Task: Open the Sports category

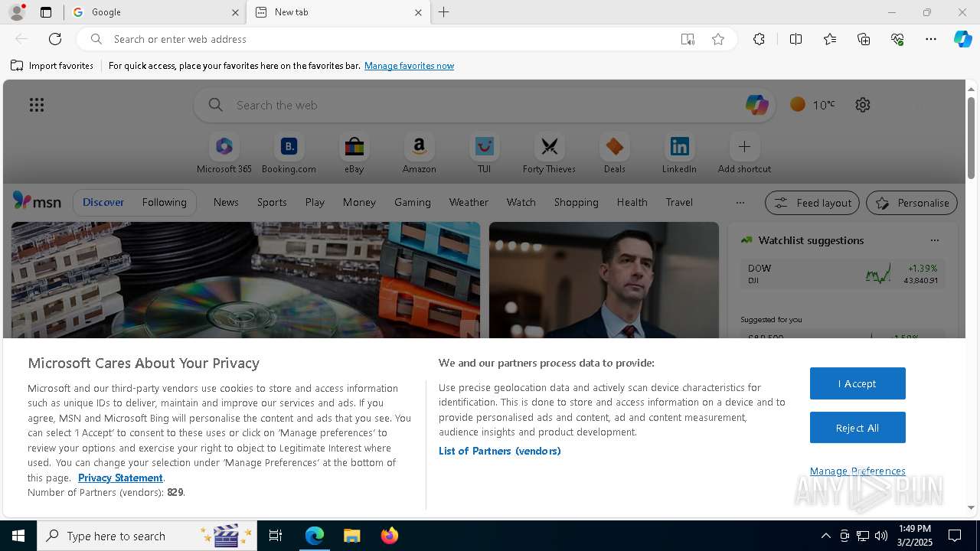Action: coord(272,202)
